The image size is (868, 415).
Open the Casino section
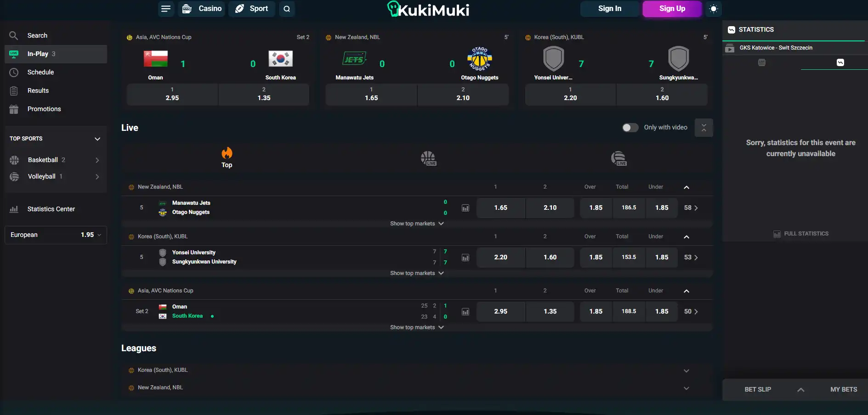[202, 9]
